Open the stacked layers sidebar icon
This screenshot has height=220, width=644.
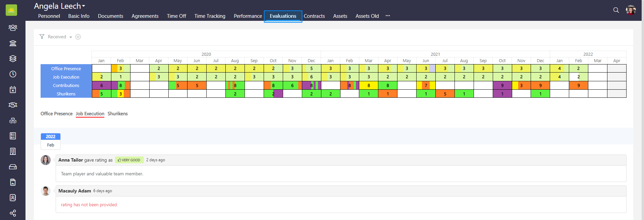13,58
